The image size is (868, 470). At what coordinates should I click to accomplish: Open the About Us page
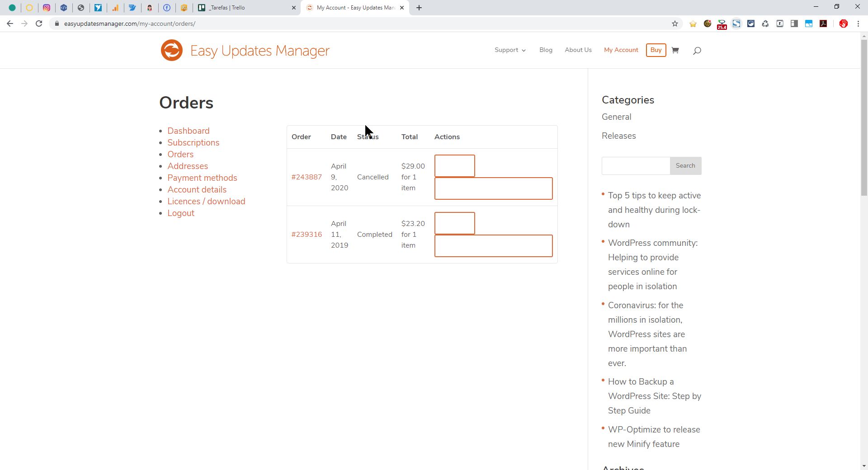tap(578, 50)
